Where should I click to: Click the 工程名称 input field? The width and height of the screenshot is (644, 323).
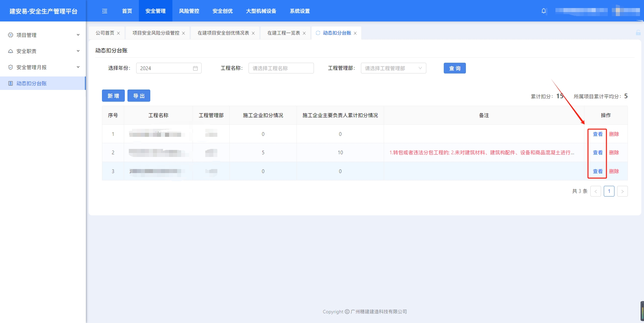tap(281, 68)
